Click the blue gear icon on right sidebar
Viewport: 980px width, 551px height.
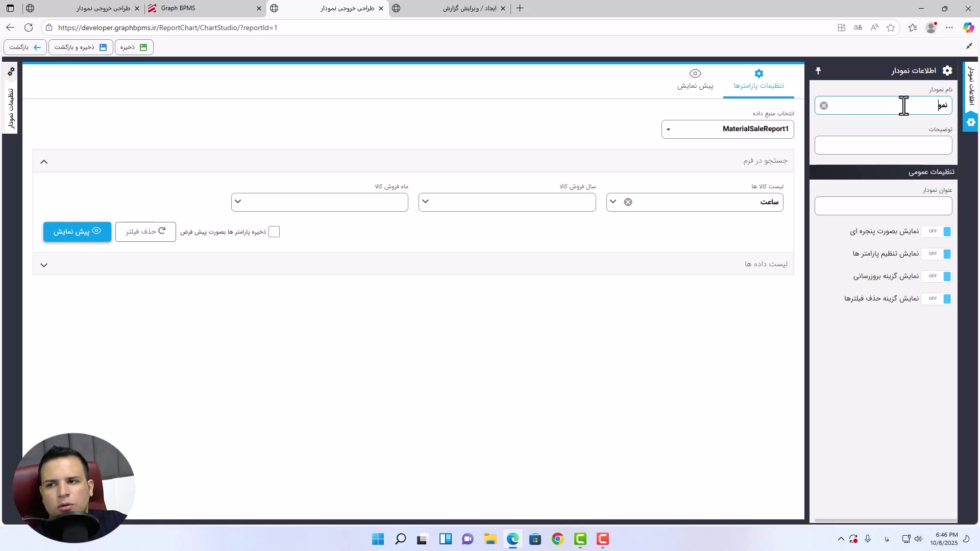click(x=971, y=122)
